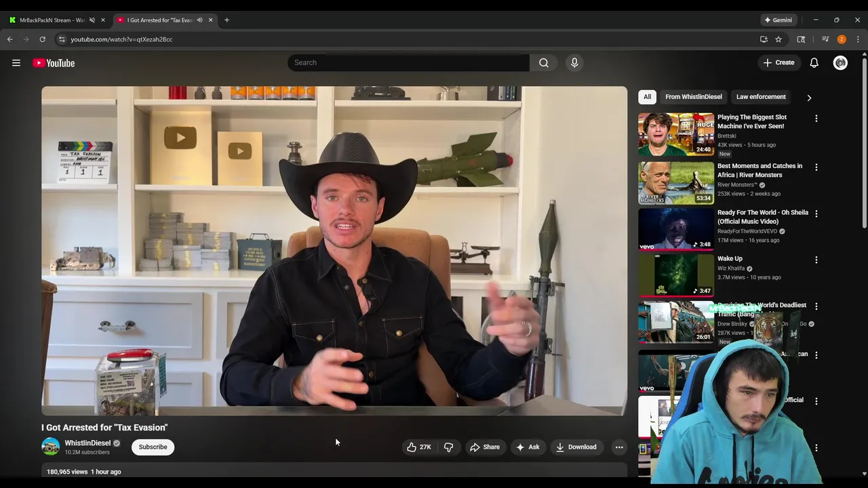Open Playing The Biggest Slot Machine thumbnail

[676, 134]
